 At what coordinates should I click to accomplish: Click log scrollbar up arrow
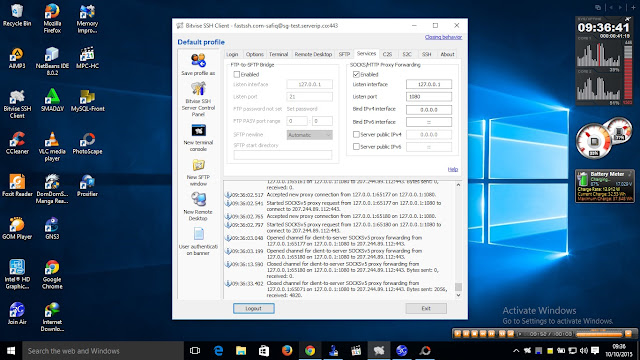point(458,185)
